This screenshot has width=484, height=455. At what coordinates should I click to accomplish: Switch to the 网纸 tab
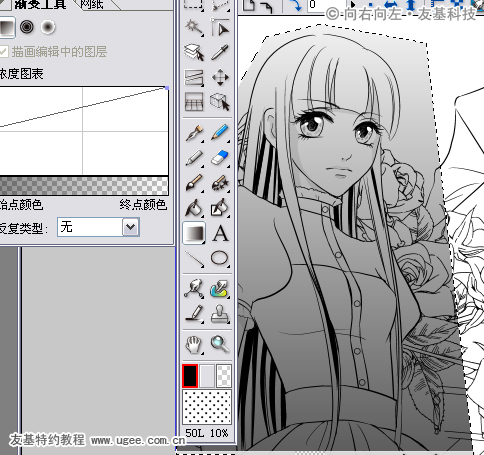[x=92, y=4]
